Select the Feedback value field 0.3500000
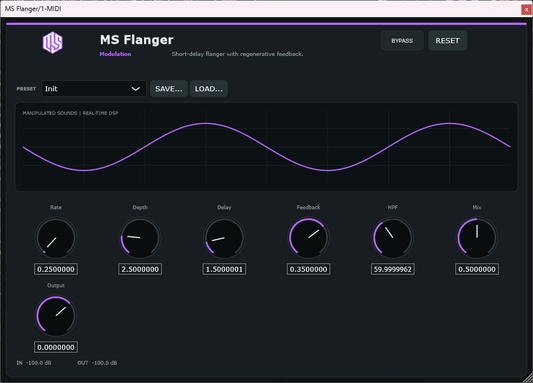 point(309,269)
